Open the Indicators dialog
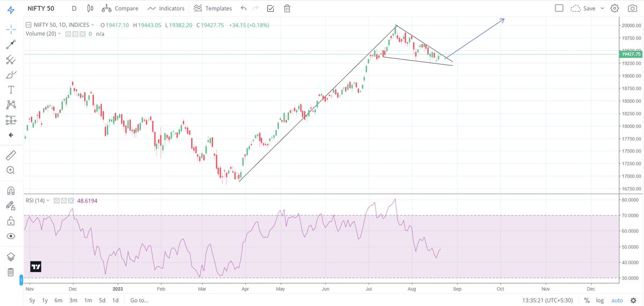The width and height of the screenshot is (644, 306). (166, 9)
